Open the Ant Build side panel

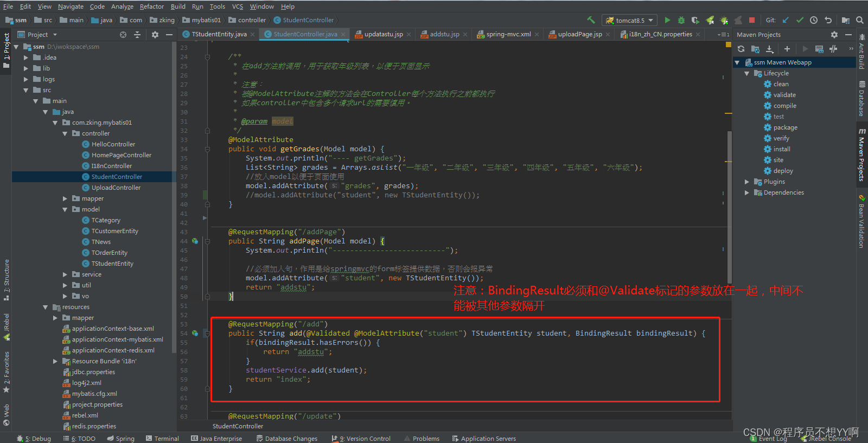(861, 52)
